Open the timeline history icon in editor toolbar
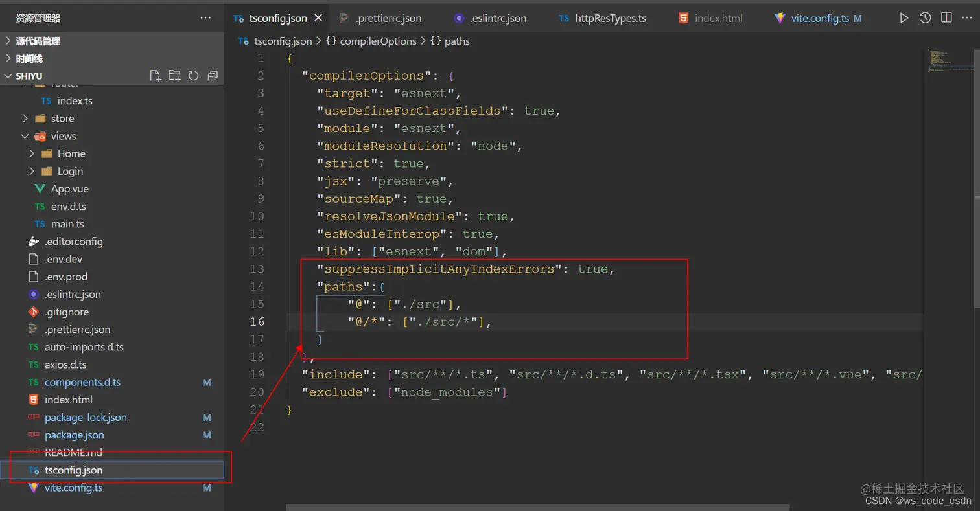This screenshot has height=511, width=980. point(926,18)
